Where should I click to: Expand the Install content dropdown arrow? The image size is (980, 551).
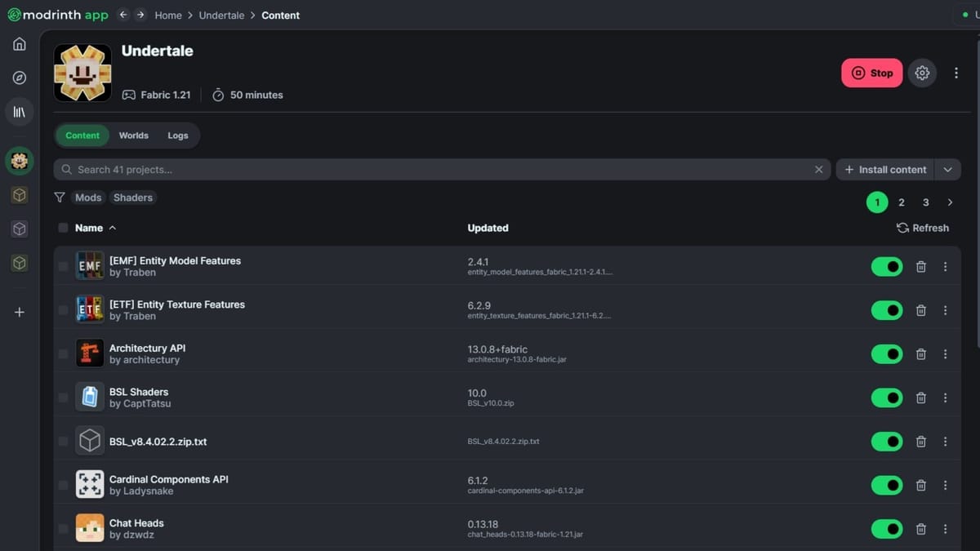click(x=947, y=170)
